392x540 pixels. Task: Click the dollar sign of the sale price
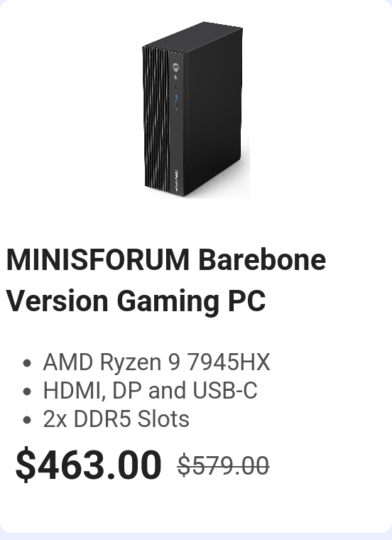coord(26,465)
